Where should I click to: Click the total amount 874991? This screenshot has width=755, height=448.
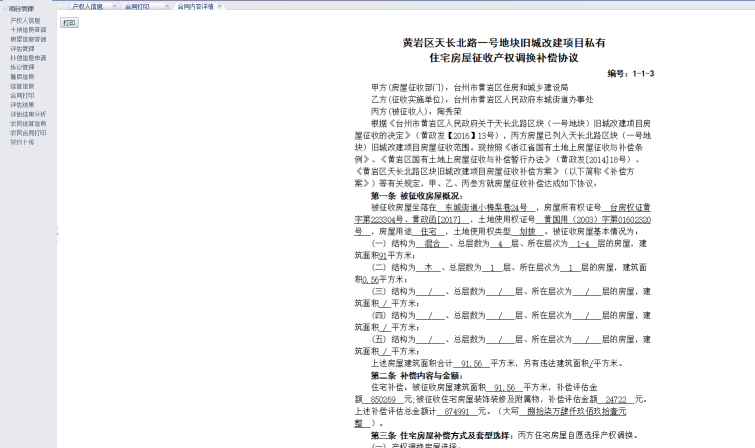(x=456, y=411)
